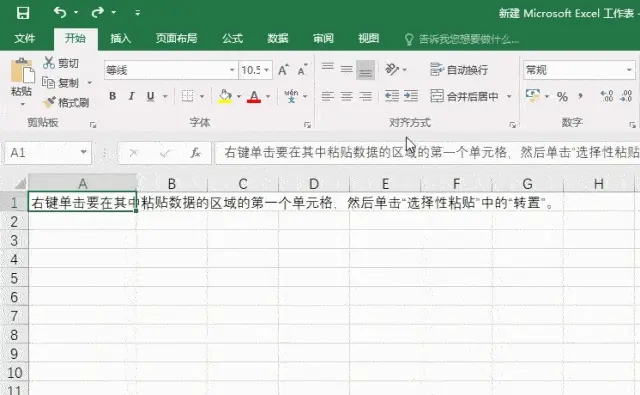
Task: Open Customize Quick Access Toolbar dropdown
Action: click(138, 13)
